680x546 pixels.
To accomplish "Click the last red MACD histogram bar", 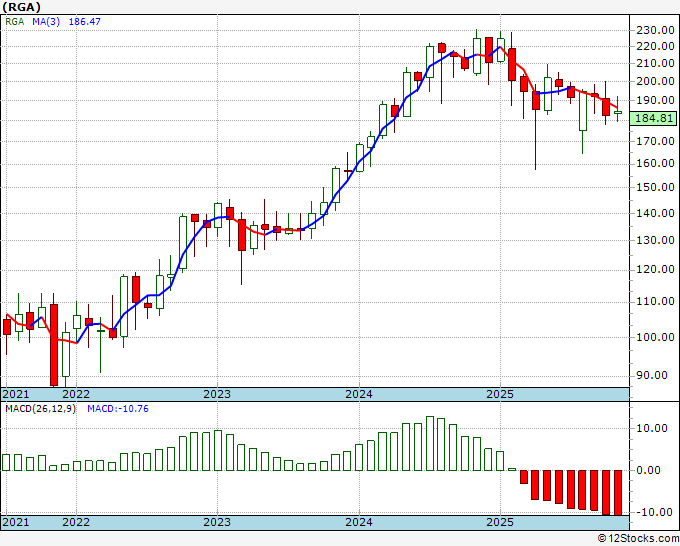I will click(618, 493).
